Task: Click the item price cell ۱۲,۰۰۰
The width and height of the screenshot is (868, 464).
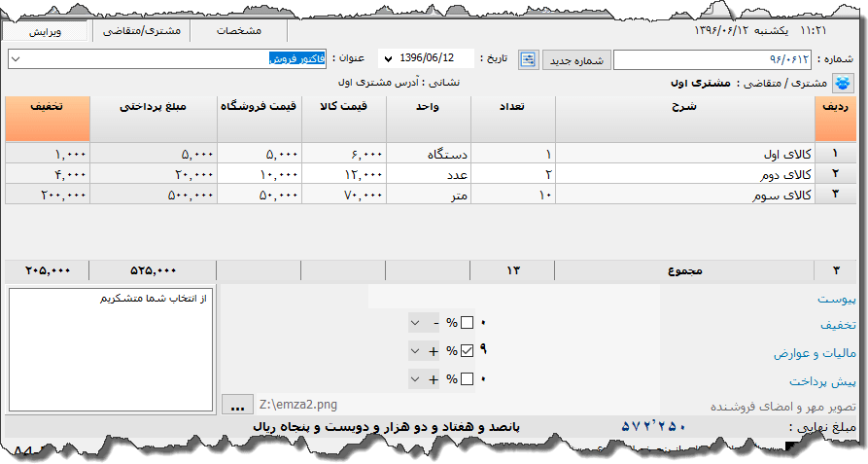Action: pyautogui.click(x=344, y=174)
